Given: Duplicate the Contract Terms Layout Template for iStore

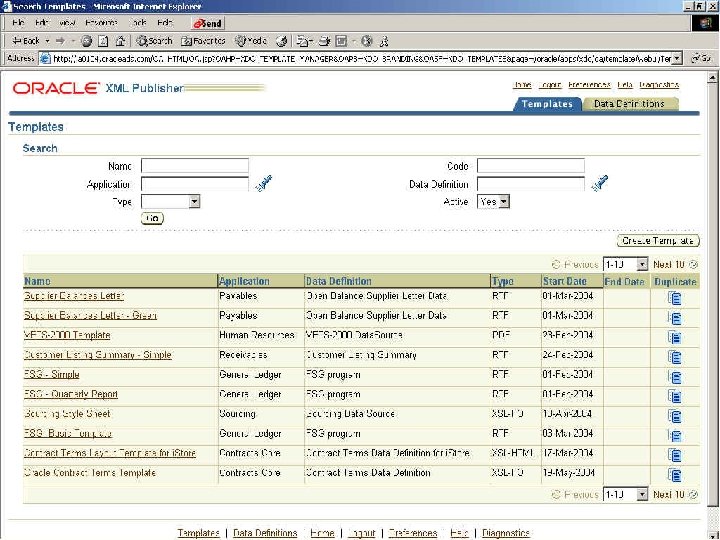Looking at the screenshot, I should (675, 456).
